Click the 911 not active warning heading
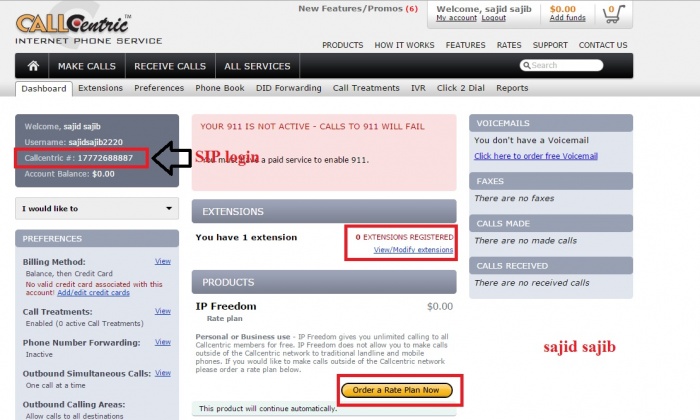Image resolution: width=700 pixels, height=420 pixels. 312,126
